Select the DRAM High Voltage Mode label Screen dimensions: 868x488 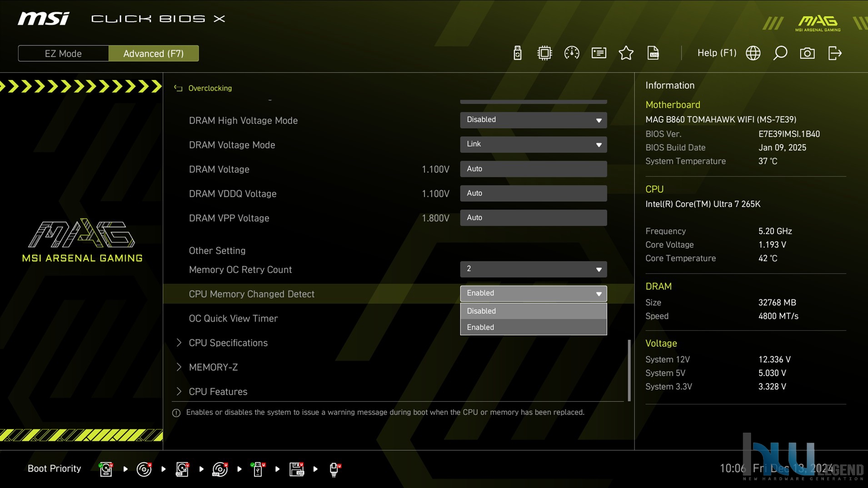coord(243,120)
